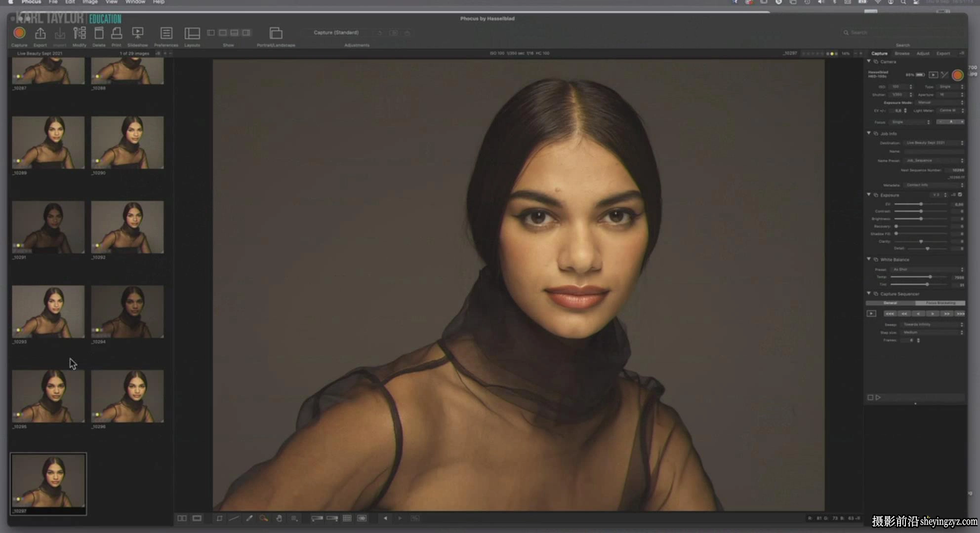Go to the next image with the right arrow
The width and height of the screenshot is (980, 533).
tap(400, 518)
